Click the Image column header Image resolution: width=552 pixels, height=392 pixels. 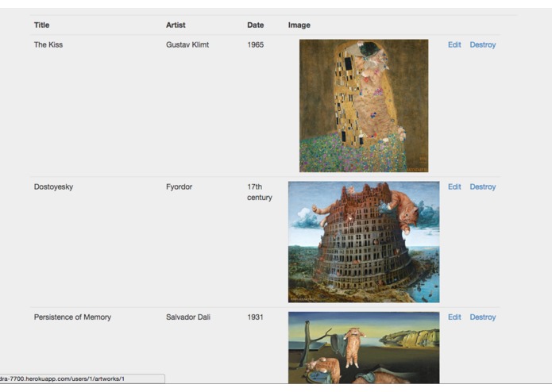pyautogui.click(x=299, y=25)
